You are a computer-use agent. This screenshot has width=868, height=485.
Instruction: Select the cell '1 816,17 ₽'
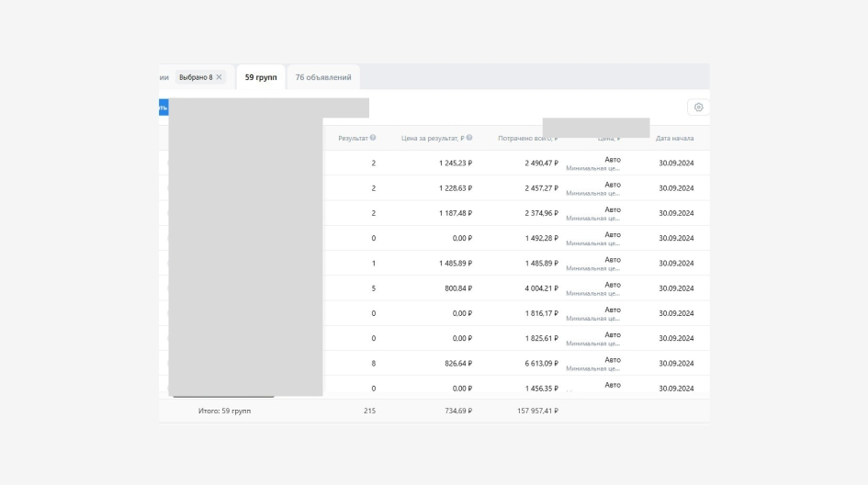tap(541, 313)
